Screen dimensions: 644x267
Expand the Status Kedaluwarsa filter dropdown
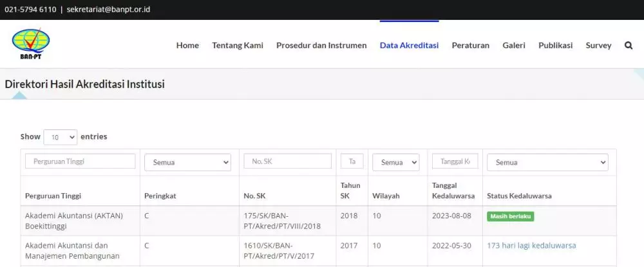[x=547, y=163]
